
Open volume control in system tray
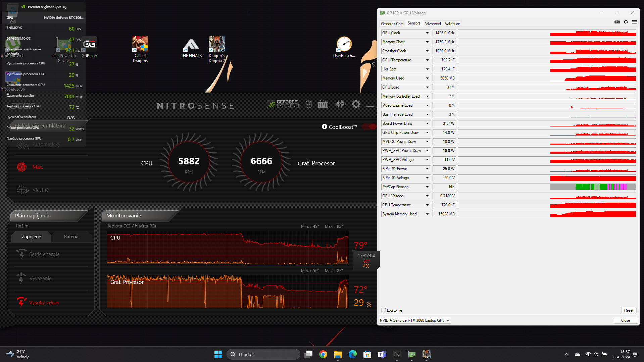click(596, 354)
